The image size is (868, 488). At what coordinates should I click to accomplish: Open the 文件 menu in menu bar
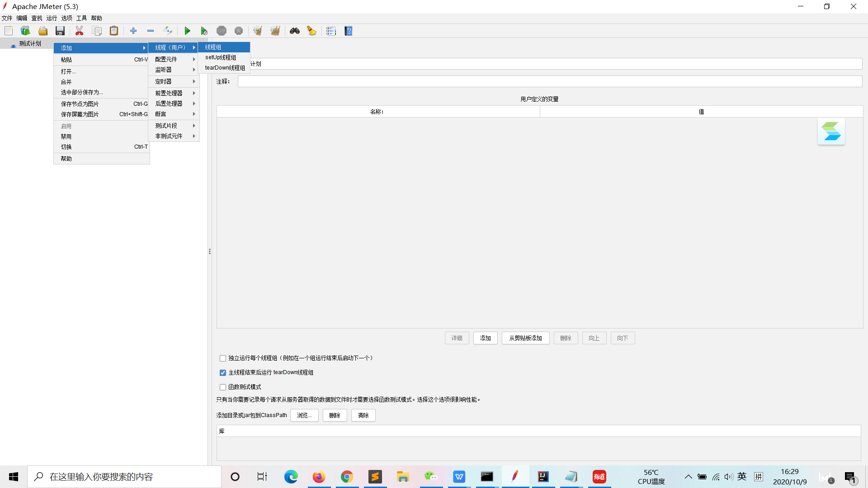(7, 18)
